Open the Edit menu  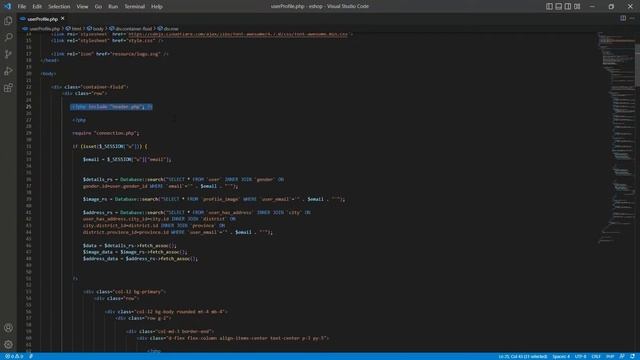pos(37,7)
